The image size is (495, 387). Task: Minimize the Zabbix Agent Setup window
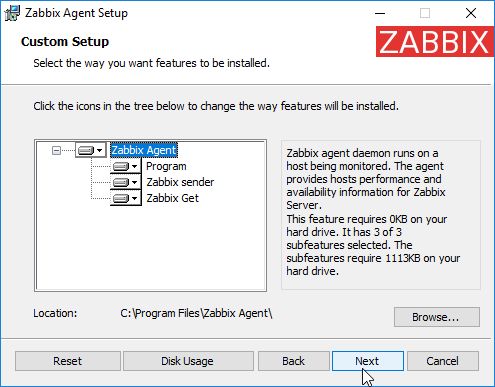(x=380, y=13)
